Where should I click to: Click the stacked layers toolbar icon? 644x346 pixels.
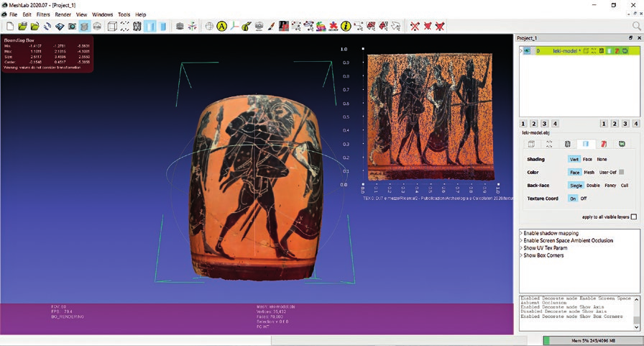pyautogui.click(x=180, y=27)
